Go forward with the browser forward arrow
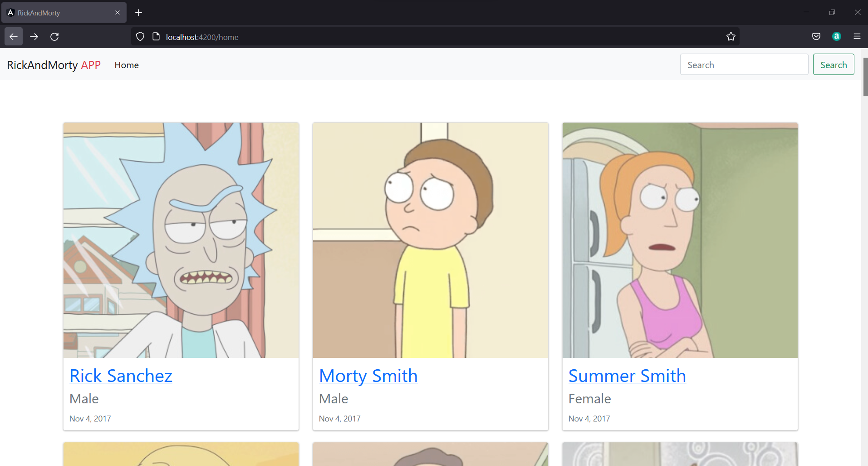Screen dimensions: 868x466 34,37
